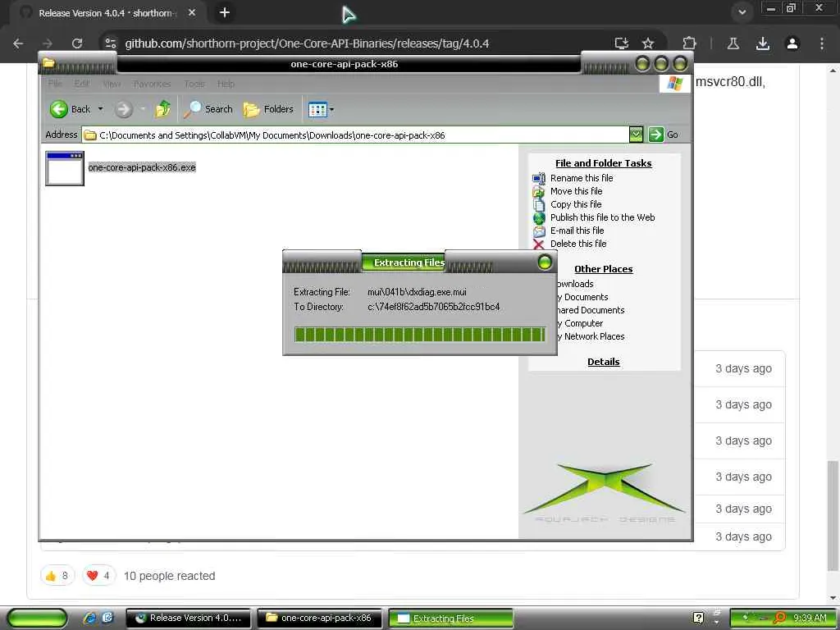Open browser profile avatar icon

pyautogui.click(x=792, y=43)
